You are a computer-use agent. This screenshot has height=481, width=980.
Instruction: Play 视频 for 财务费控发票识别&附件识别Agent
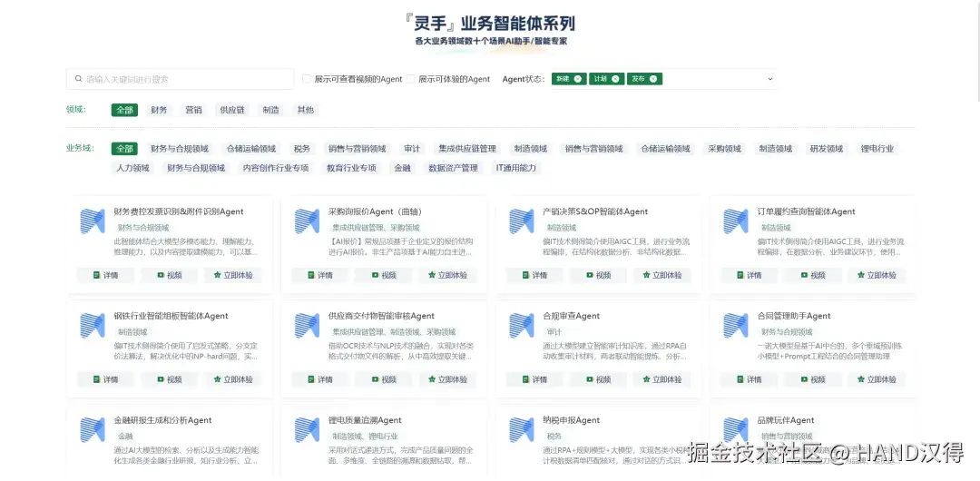pyautogui.click(x=170, y=275)
